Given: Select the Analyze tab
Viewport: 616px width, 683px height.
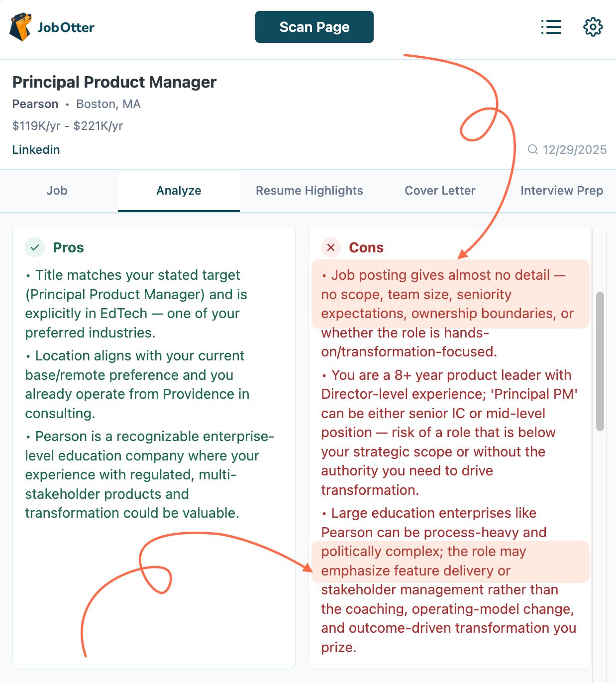Looking at the screenshot, I should click(178, 191).
